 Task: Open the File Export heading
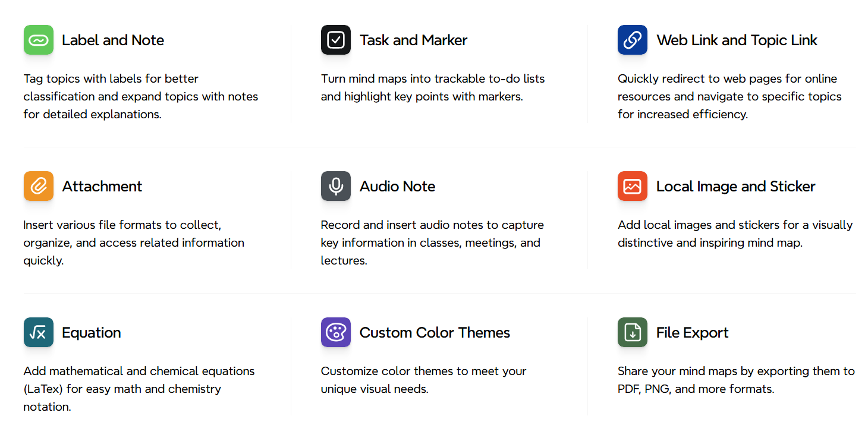point(692,333)
